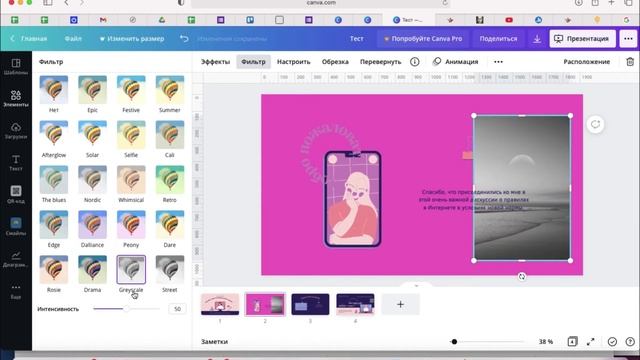Image resolution: width=640 pixels, height=360 pixels.
Task: Enter fullscreen mode with arrows icon
Action: (591, 341)
